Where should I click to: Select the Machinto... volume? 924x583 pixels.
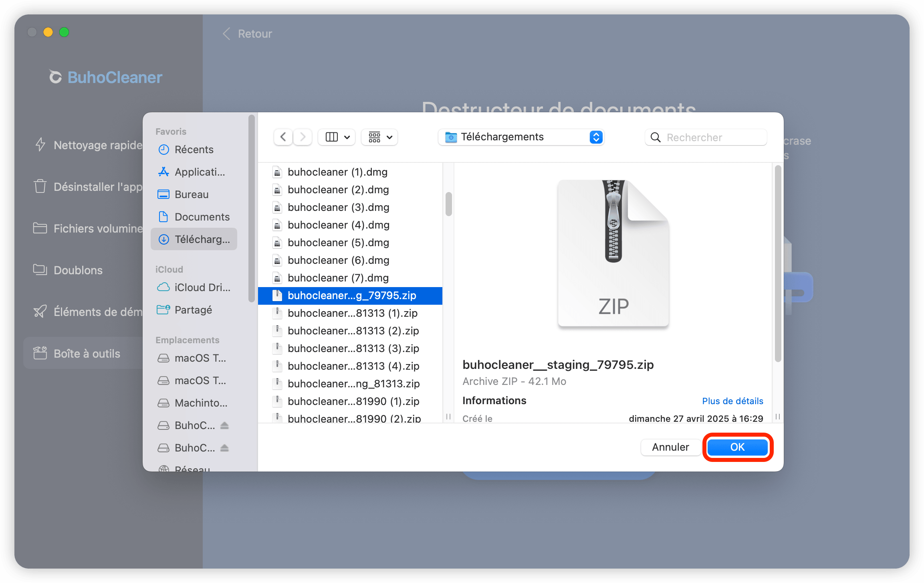(194, 403)
